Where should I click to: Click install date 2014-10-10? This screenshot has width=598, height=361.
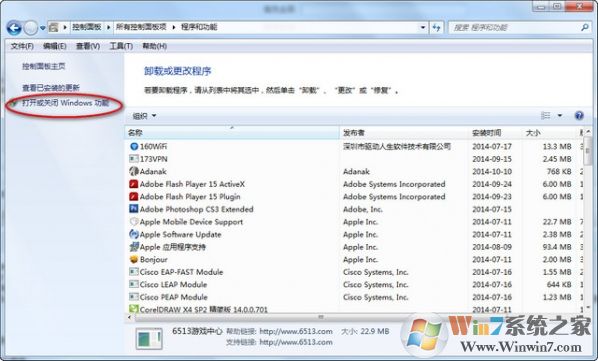tap(492, 172)
